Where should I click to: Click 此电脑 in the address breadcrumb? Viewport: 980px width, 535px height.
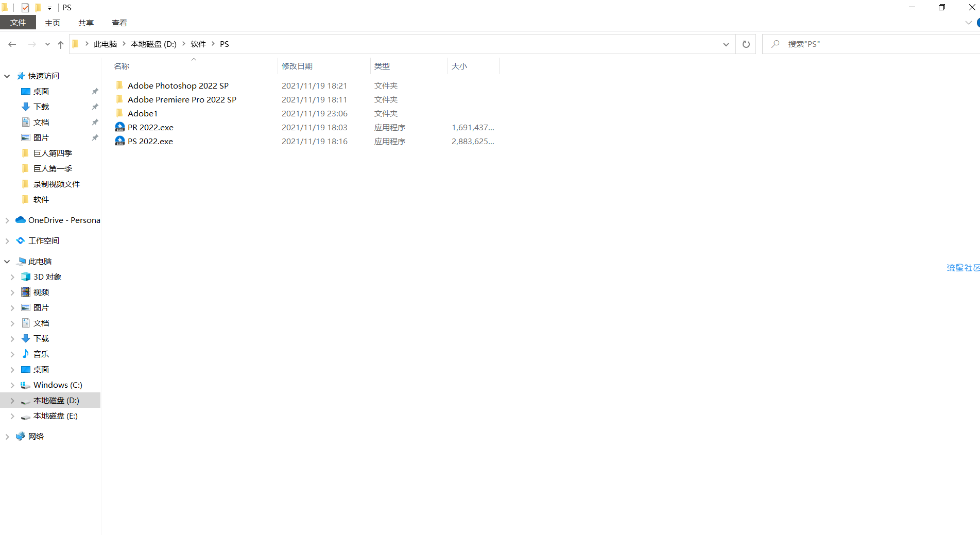click(106, 44)
